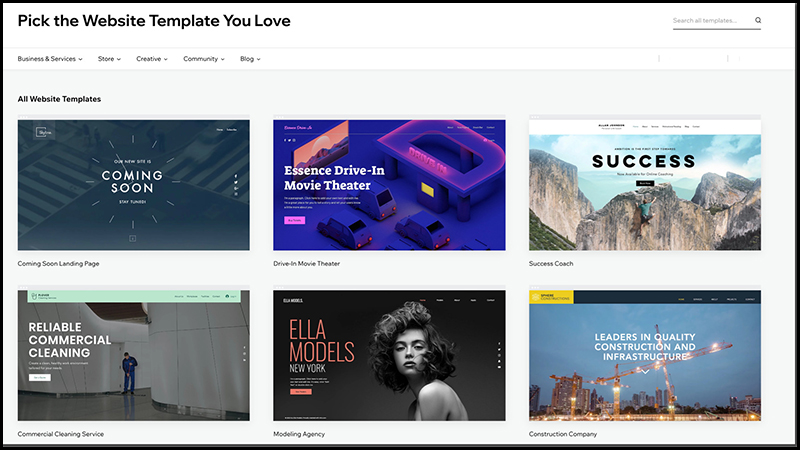This screenshot has width=800, height=450.
Task: Click the search magnifier icon
Action: coord(758,20)
